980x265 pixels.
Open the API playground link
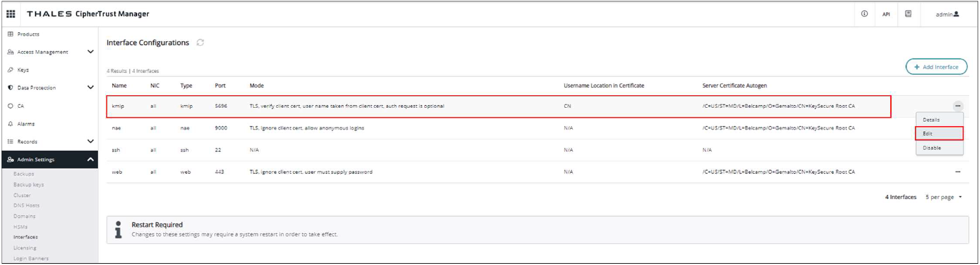[888, 14]
